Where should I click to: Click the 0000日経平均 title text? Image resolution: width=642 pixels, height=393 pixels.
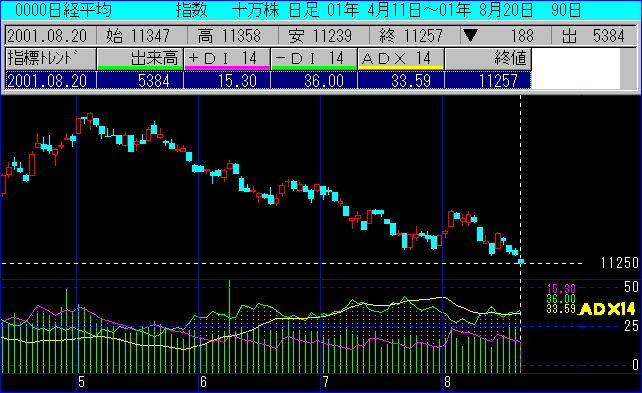(x=63, y=10)
